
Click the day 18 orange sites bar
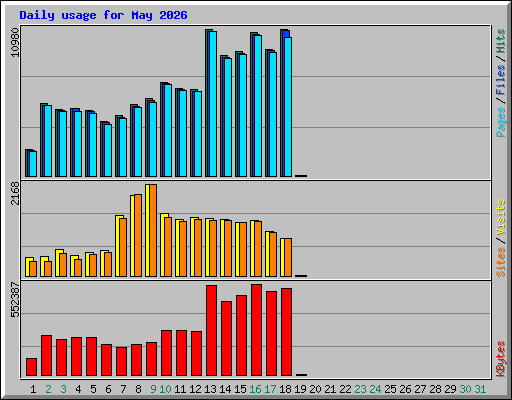point(288,258)
